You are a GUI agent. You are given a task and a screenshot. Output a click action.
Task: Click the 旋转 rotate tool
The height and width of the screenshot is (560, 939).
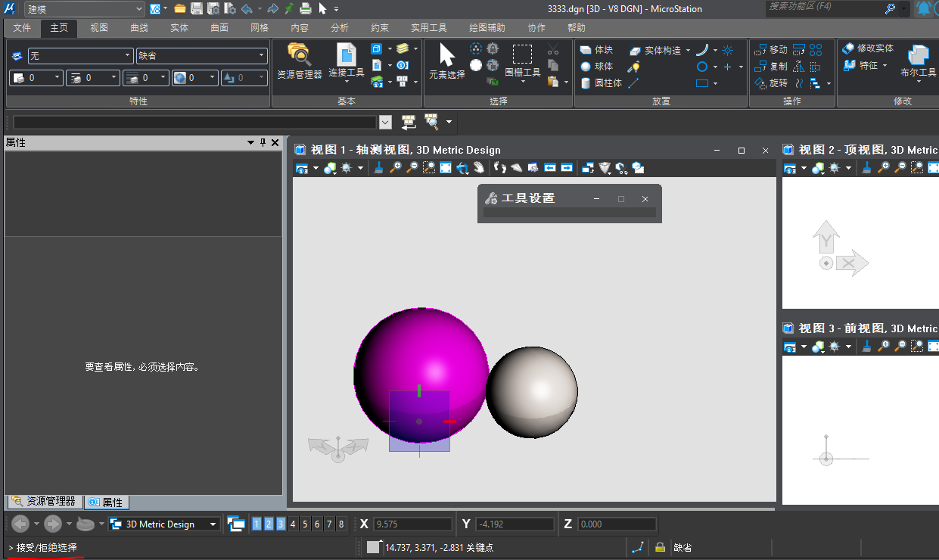771,83
